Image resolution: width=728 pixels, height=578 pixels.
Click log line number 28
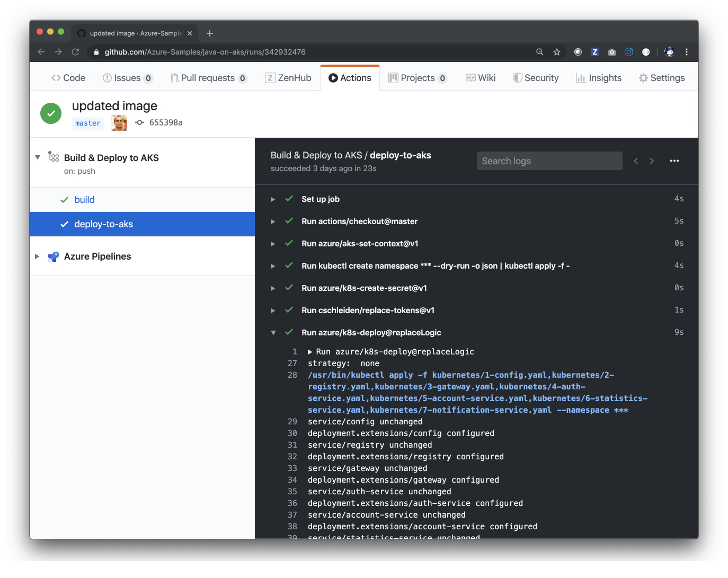(x=292, y=375)
